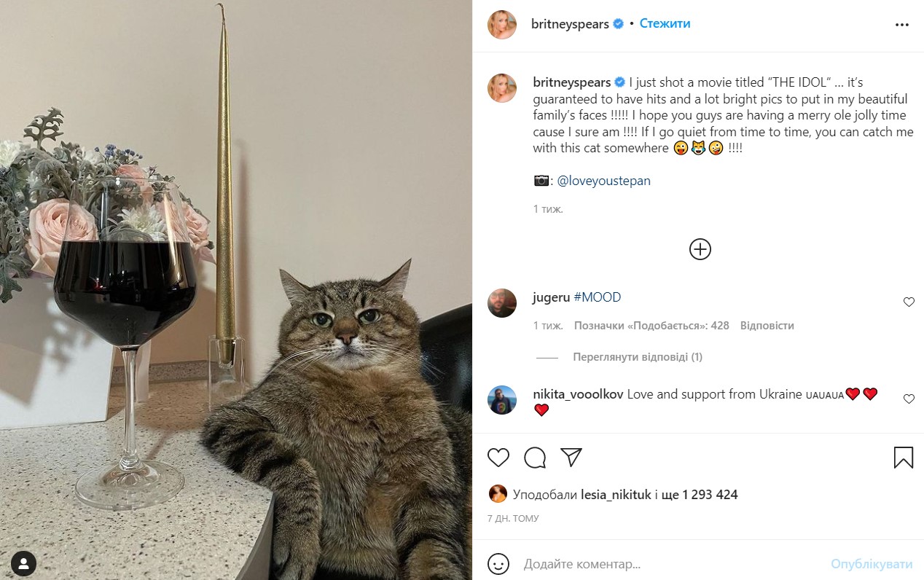Open the @loveyoustepan mention link

tap(603, 181)
